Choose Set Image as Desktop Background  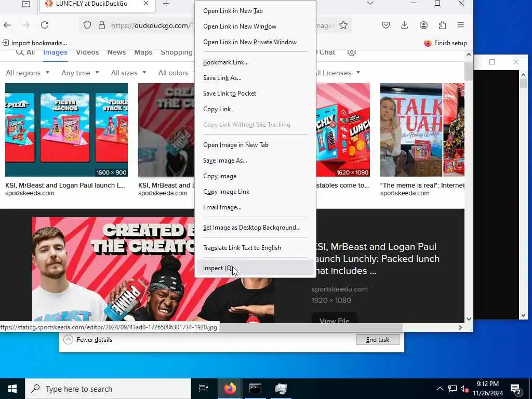pyautogui.click(x=255, y=228)
